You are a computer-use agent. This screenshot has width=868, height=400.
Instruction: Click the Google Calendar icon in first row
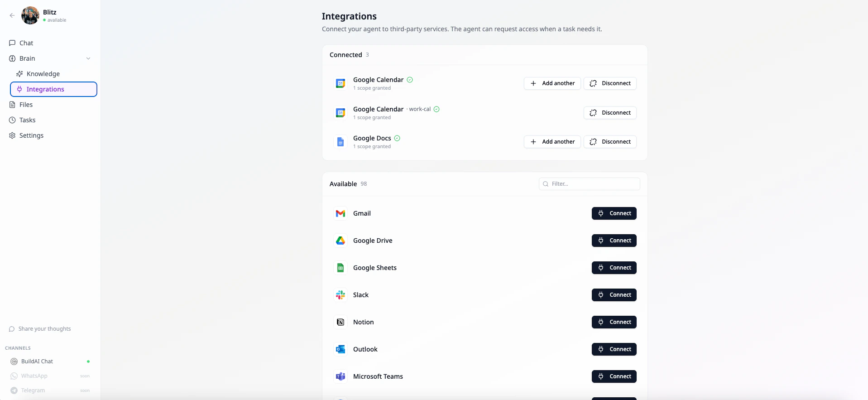click(x=340, y=83)
